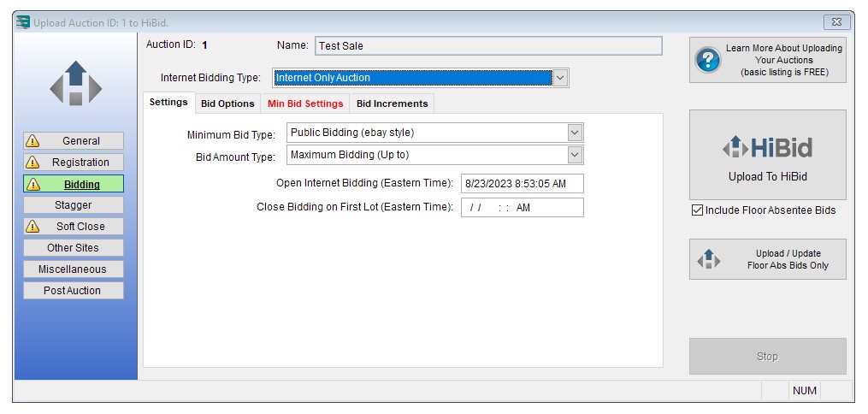Click the arrow icon on Floor Abs Bids button
Viewport: 868px width, 414px height.
coord(709,259)
